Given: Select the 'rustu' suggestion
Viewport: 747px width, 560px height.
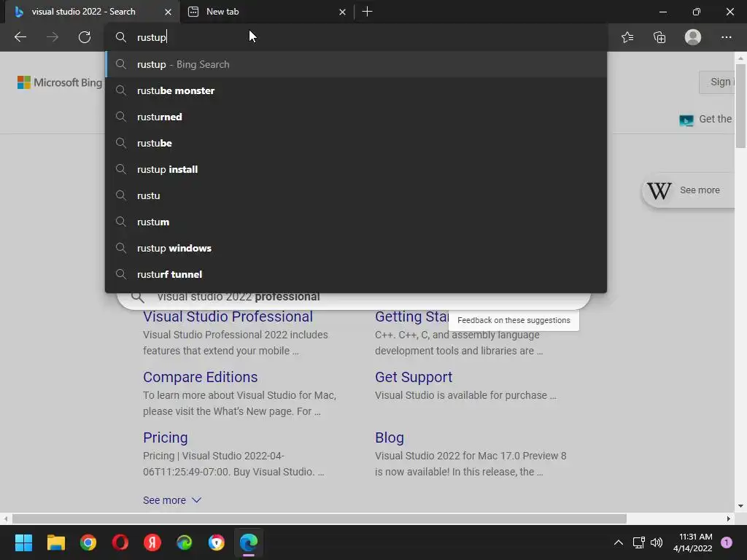Looking at the screenshot, I should tap(356, 195).
